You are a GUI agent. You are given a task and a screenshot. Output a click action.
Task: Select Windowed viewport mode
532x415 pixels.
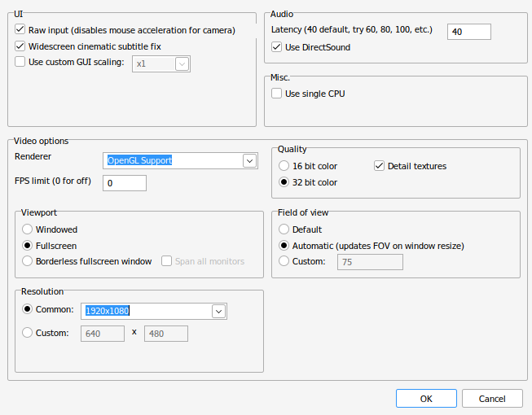click(x=27, y=229)
